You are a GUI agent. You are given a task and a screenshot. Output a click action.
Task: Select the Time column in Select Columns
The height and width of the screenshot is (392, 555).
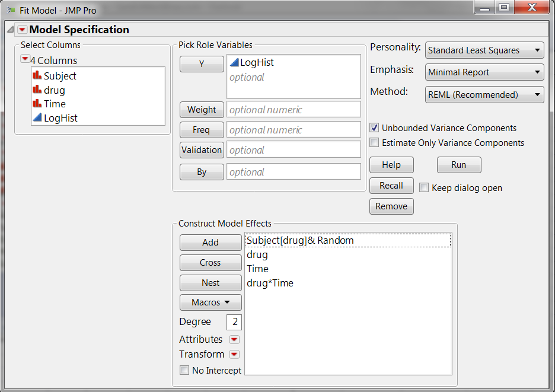pos(55,104)
